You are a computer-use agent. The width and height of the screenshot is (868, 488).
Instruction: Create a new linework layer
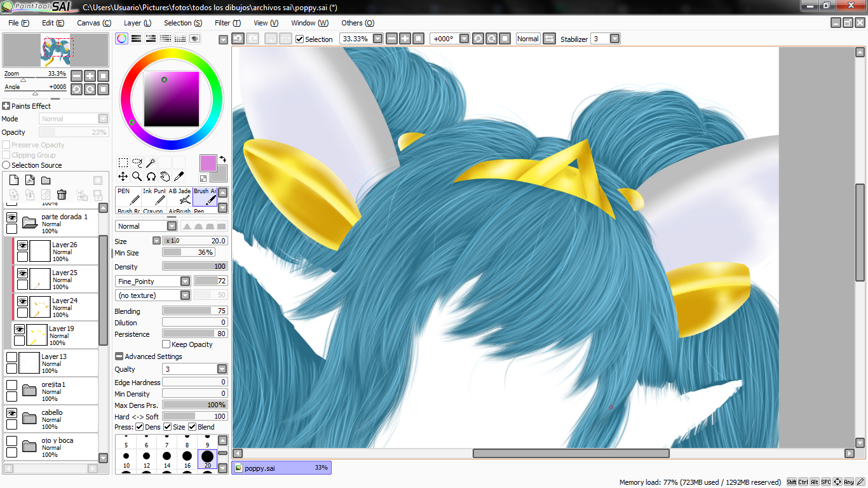tap(30, 180)
